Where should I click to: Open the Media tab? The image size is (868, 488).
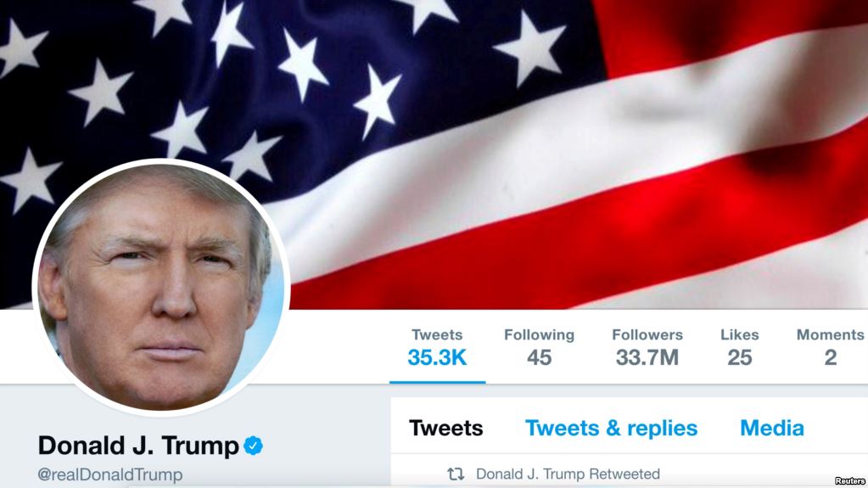pyautogui.click(x=771, y=429)
